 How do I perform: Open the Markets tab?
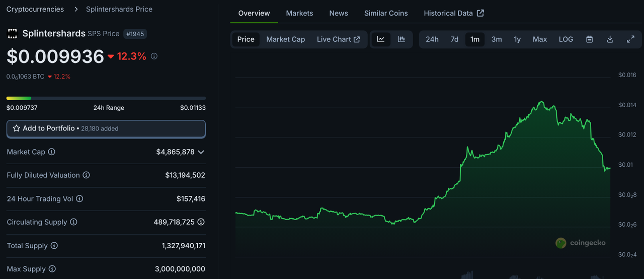(299, 13)
